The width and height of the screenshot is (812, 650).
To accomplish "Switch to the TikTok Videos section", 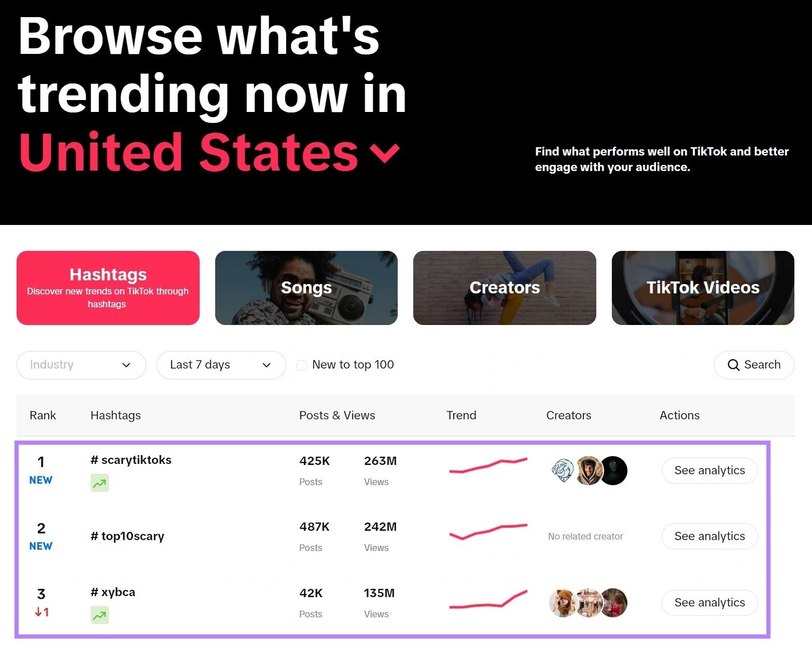I will [703, 288].
